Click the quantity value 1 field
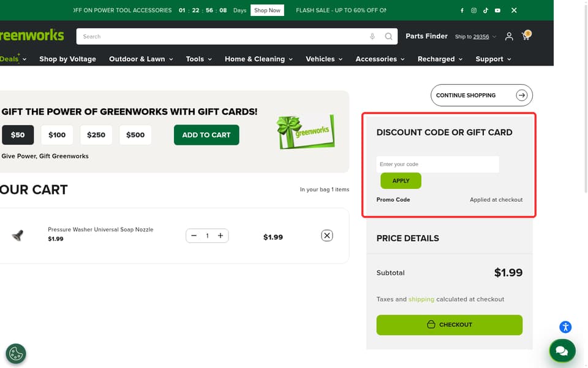This screenshot has height=368, width=588. [207, 236]
